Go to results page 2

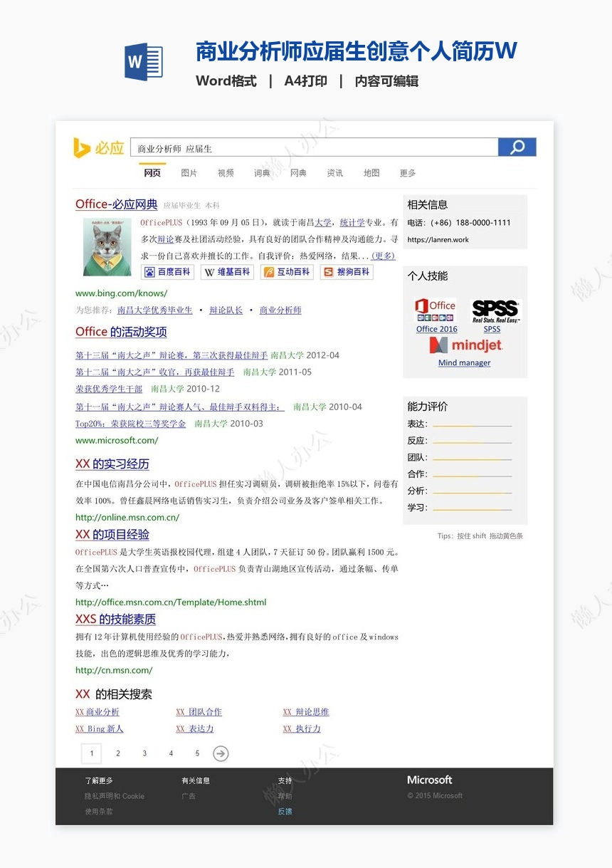coord(117,753)
